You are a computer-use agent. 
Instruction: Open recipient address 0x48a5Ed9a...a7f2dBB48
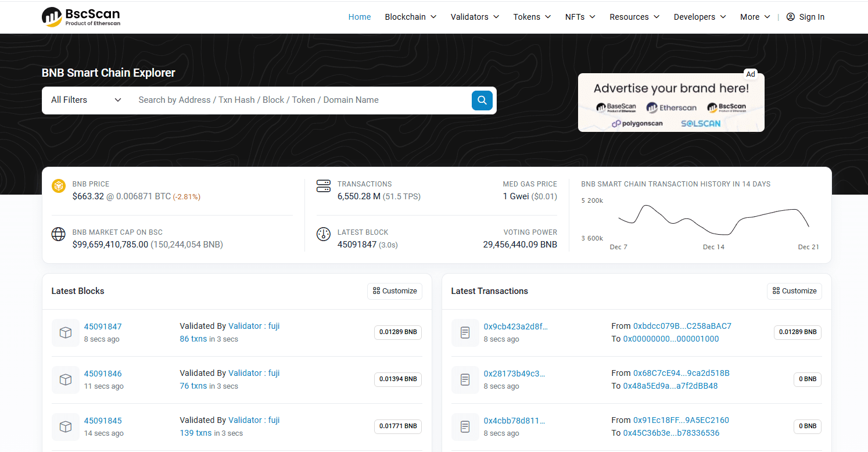pyautogui.click(x=670, y=386)
